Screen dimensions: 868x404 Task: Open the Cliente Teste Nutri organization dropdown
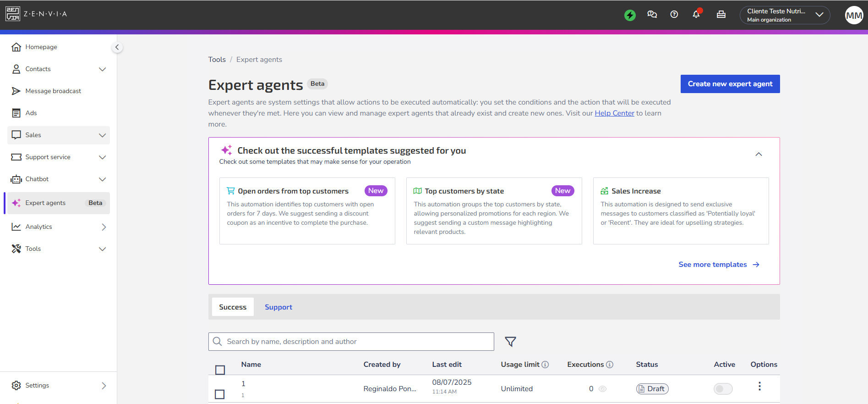click(785, 15)
